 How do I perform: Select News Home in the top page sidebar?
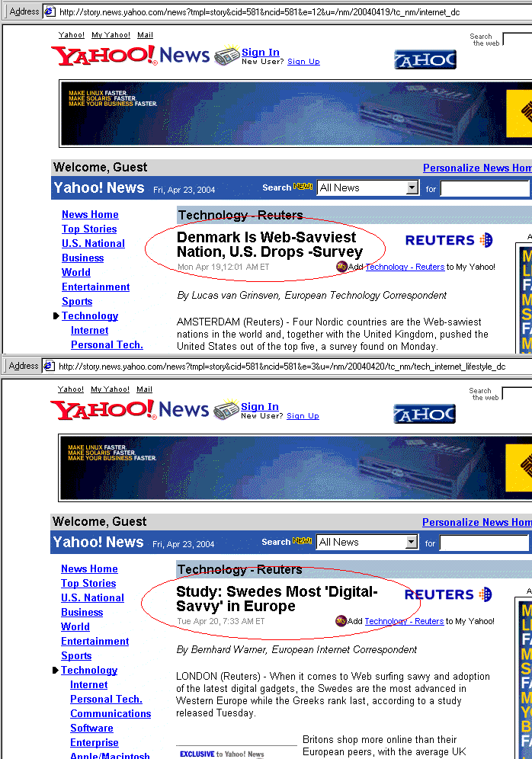coord(90,214)
